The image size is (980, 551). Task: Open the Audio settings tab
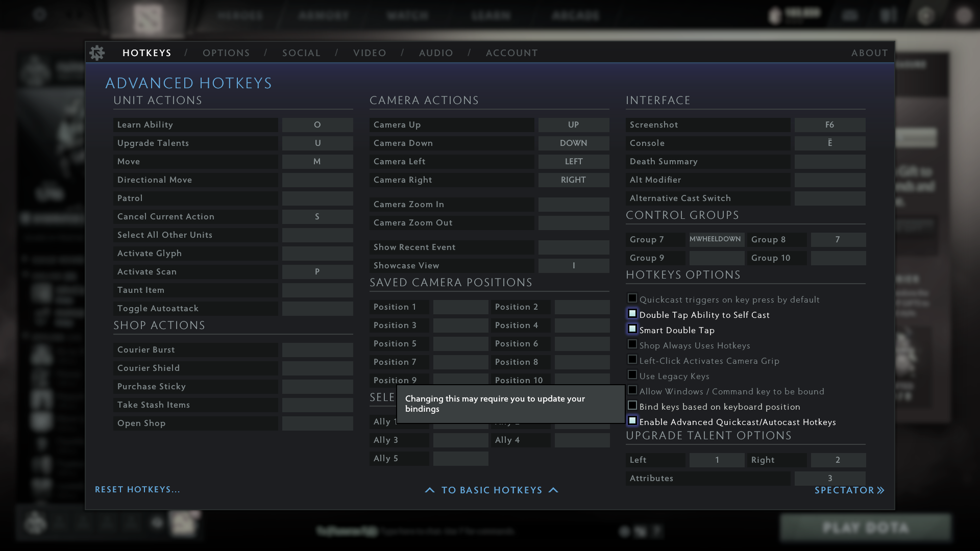coord(436,53)
